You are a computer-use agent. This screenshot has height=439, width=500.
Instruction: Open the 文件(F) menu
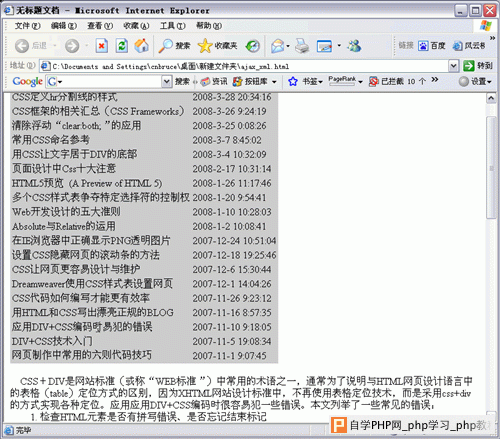pyautogui.click(x=27, y=26)
